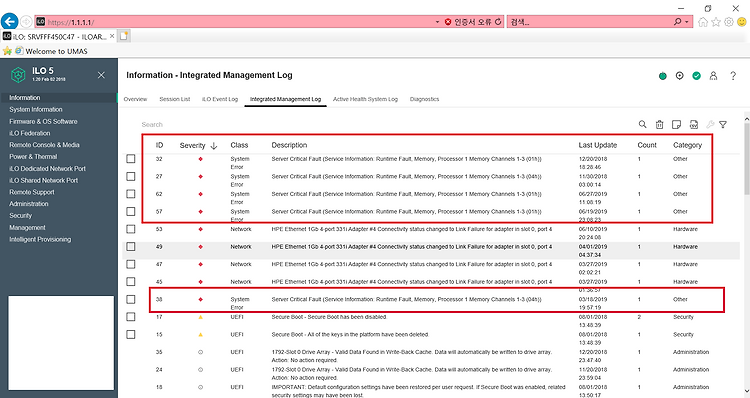Open the Welcome to UMAS favorite

(51, 51)
